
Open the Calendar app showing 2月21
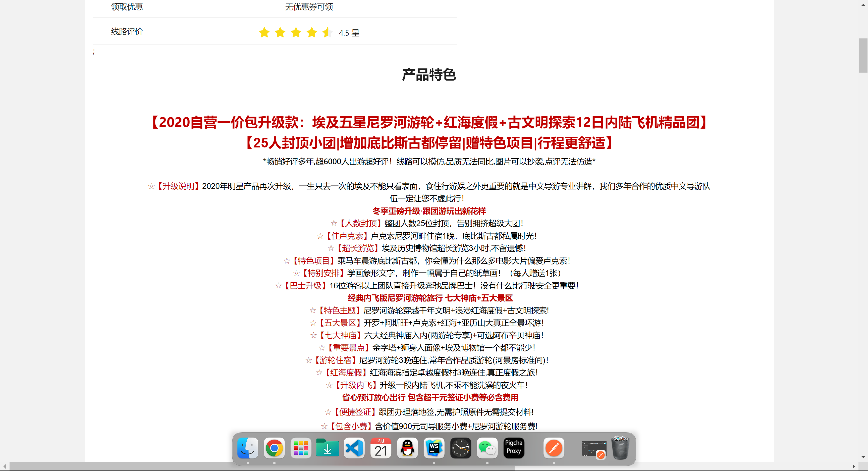click(x=381, y=448)
